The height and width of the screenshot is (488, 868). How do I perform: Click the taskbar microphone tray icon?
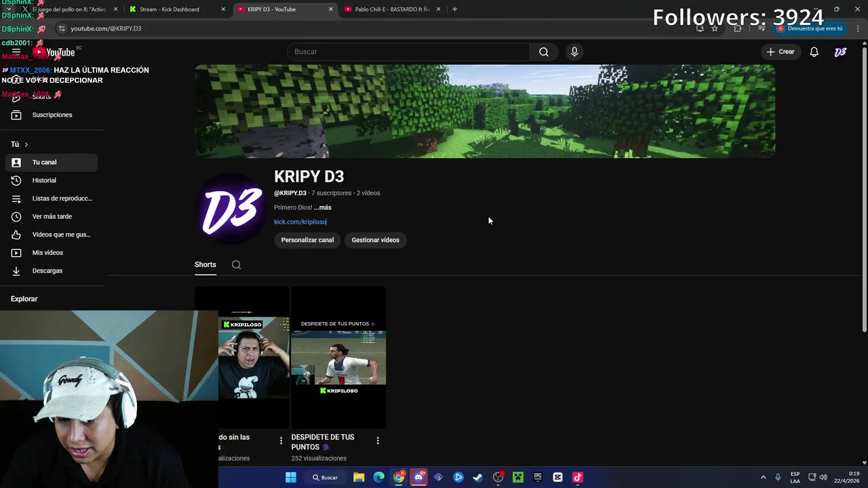[x=778, y=477]
